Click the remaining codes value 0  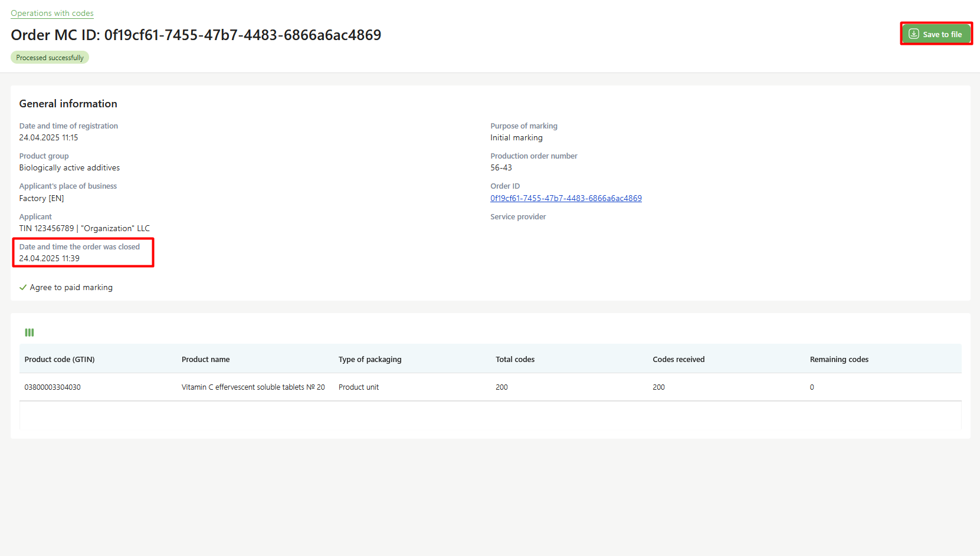pos(812,387)
